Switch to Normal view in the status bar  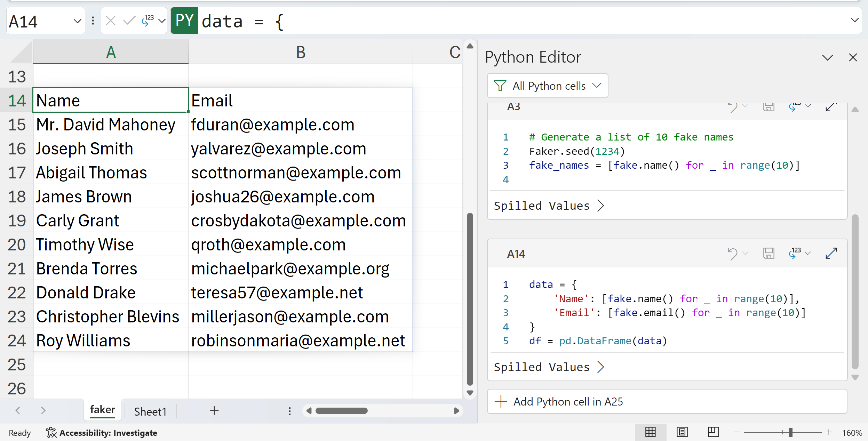[650, 432]
